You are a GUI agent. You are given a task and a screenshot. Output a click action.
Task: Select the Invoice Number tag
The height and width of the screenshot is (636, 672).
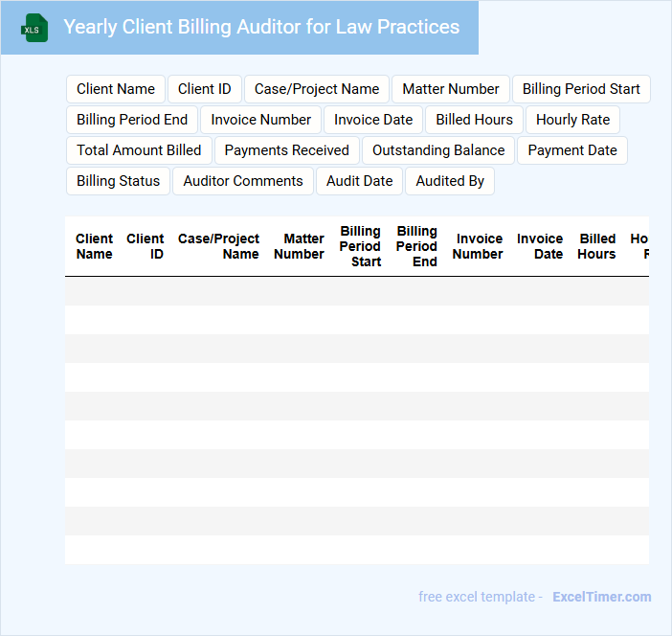pyautogui.click(x=260, y=120)
